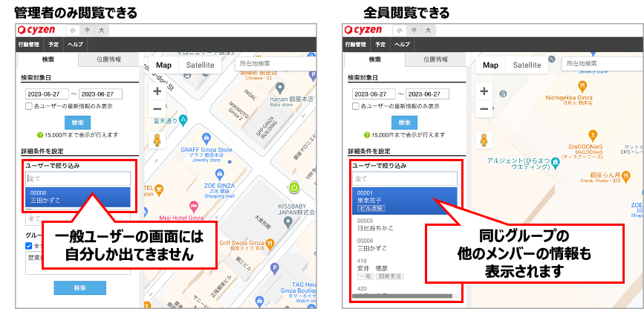644x309 pixels.
Task: Select user 00001 東京花子 in right list
Action: coord(405,201)
